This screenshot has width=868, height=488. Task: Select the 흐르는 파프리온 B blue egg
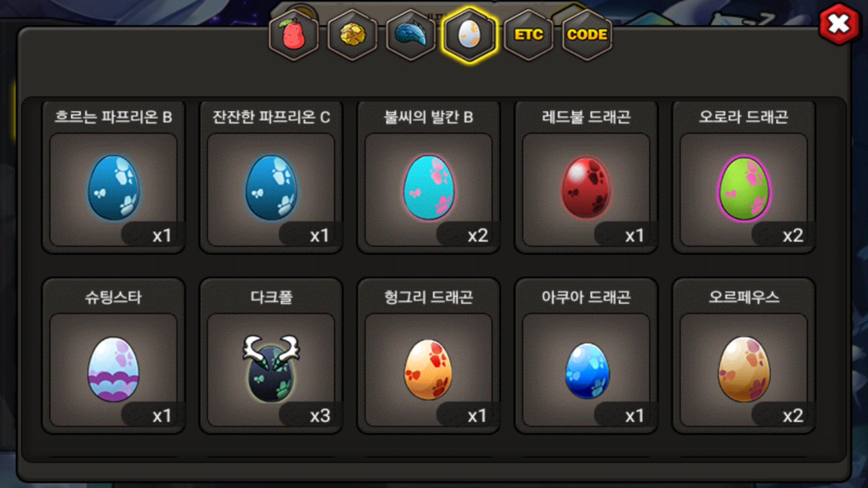tap(114, 187)
